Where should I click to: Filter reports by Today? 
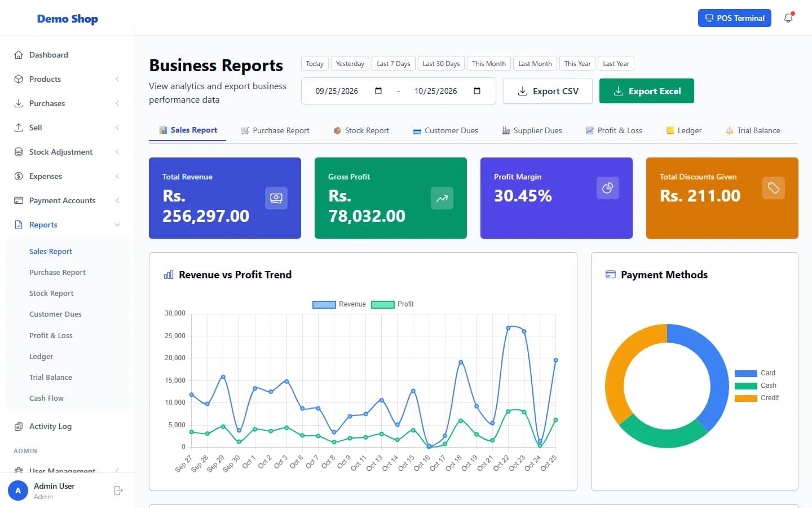pyautogui.click(x=315, y=64)
